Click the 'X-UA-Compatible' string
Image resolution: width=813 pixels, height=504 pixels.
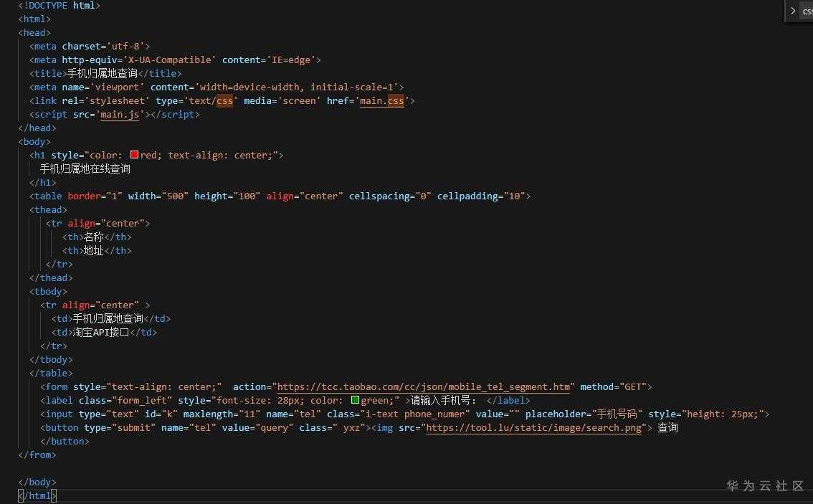point(168,60)
